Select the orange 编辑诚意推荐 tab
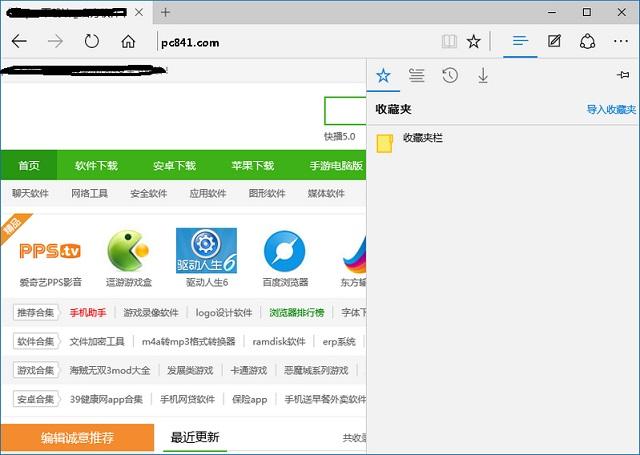Screen dimensions: 640x455 [77, 438]
